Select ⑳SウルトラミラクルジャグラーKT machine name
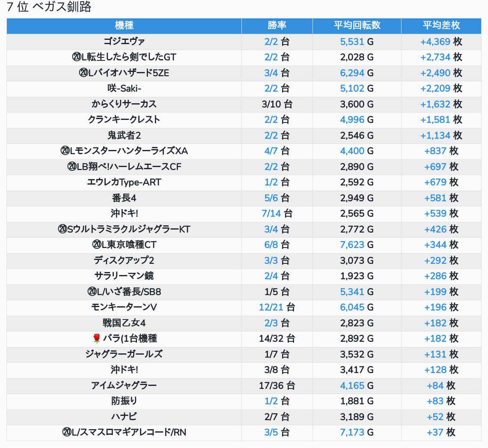Screen dimensions: 488x448 124,229
